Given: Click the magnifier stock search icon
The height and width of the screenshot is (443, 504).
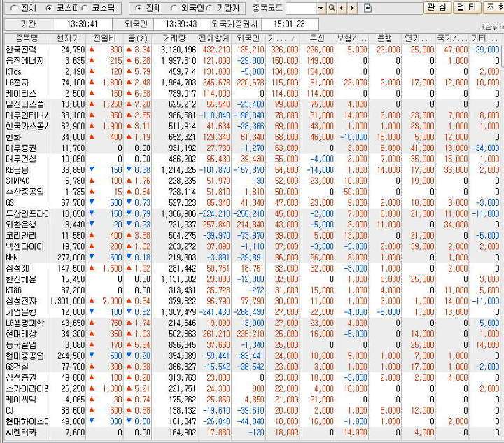Looking at the screenshot, I should coord(332,8).
